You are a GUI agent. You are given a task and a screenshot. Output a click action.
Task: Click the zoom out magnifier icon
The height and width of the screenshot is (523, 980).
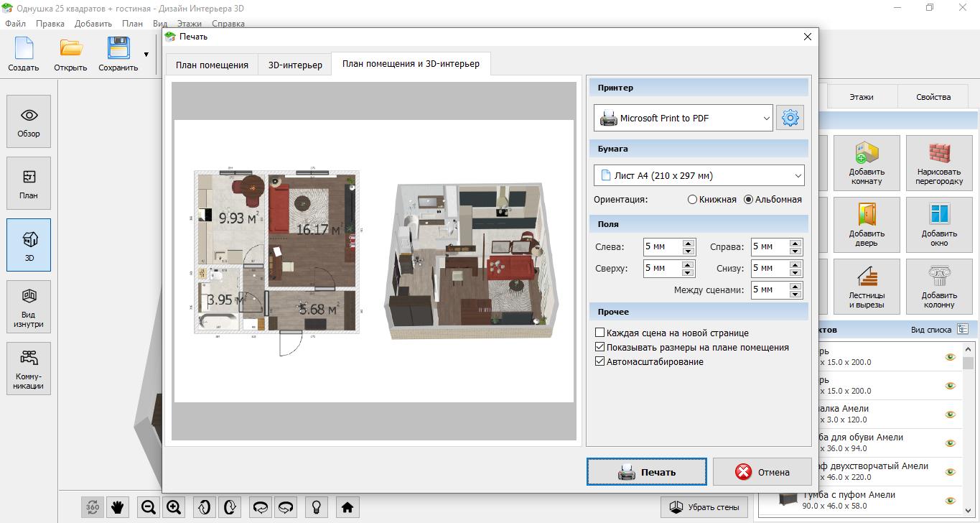pyautogui.click(x=149, y=507)
